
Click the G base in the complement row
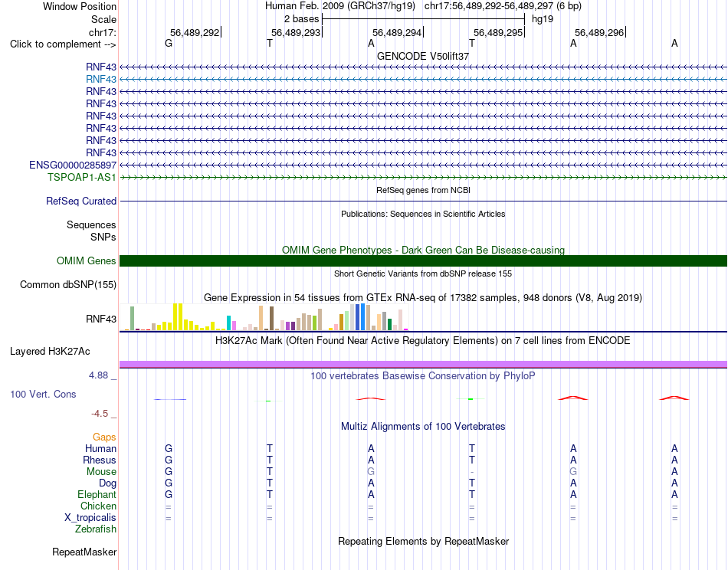coord(169,43)
